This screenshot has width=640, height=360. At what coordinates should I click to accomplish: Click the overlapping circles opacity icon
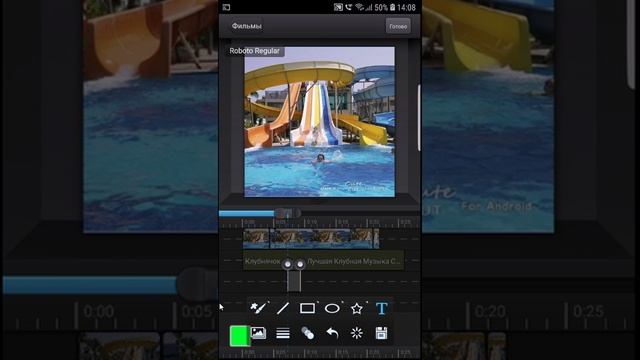point(307,333)
